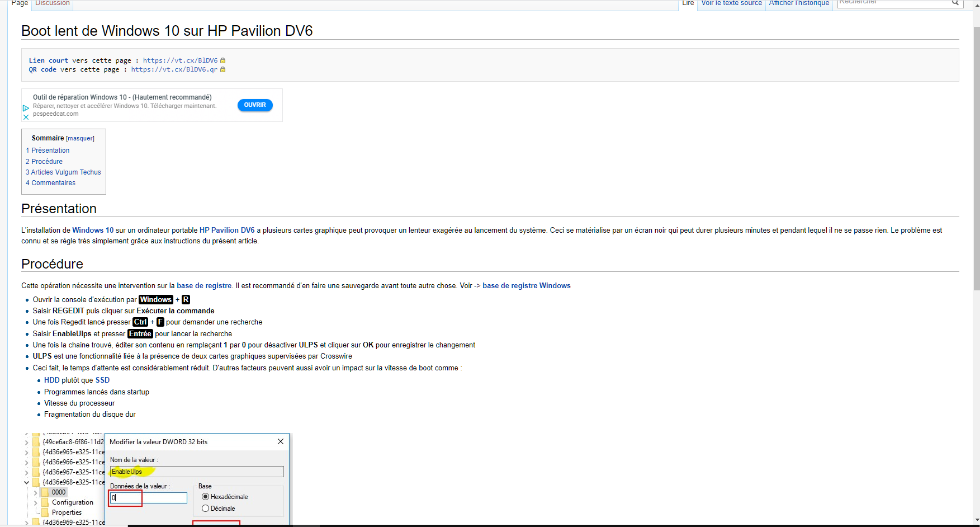Select the 0000 key label in registry tree
The height and width of the screenshot is (527, 980).
[59, 492]
